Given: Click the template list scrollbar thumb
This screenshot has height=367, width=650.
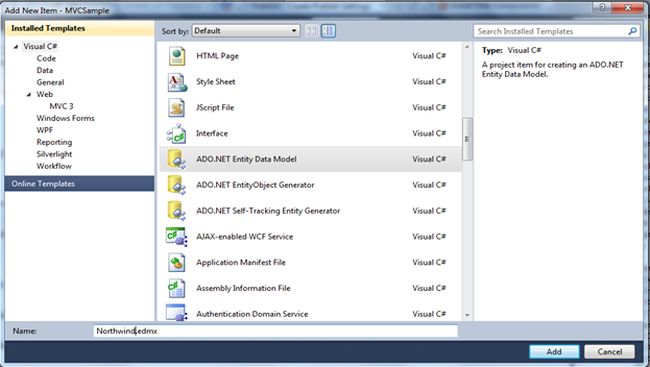Looking at the screenshot, I should pyautogui.click(x=467, y=139).
